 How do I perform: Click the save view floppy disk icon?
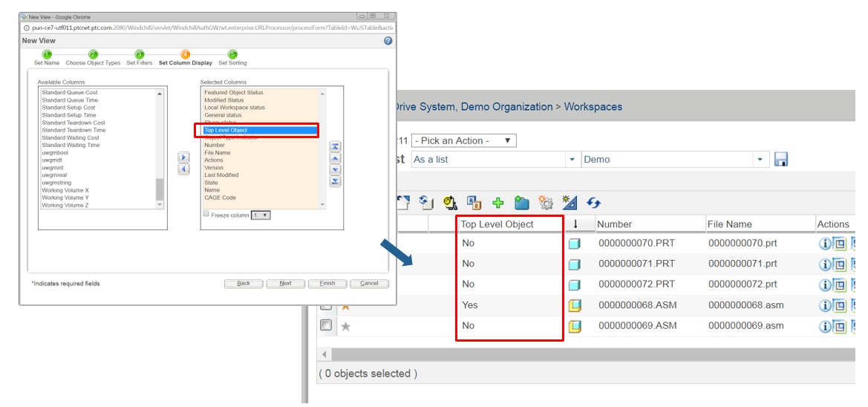click(781, 160)
